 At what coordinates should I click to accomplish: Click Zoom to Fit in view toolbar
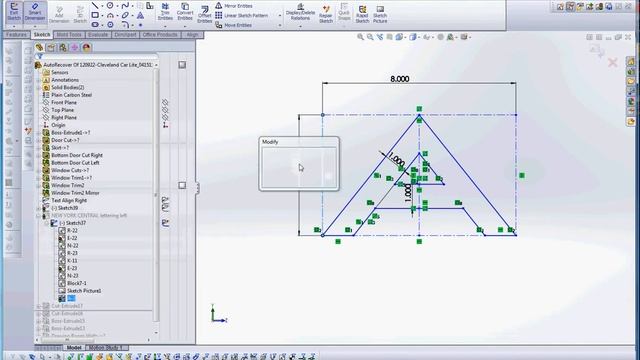(x=360, y=37)
